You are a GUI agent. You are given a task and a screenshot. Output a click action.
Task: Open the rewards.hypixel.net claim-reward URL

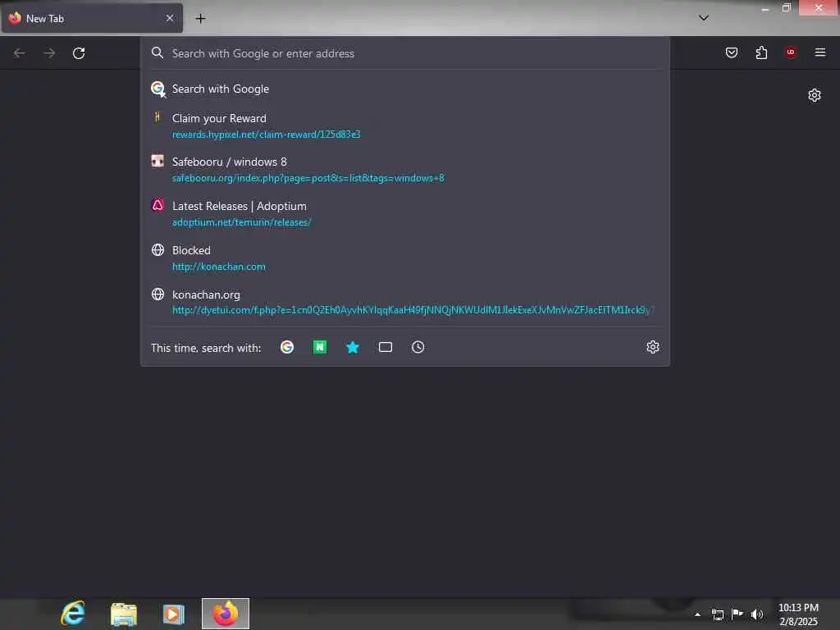[x=267, y=135]
